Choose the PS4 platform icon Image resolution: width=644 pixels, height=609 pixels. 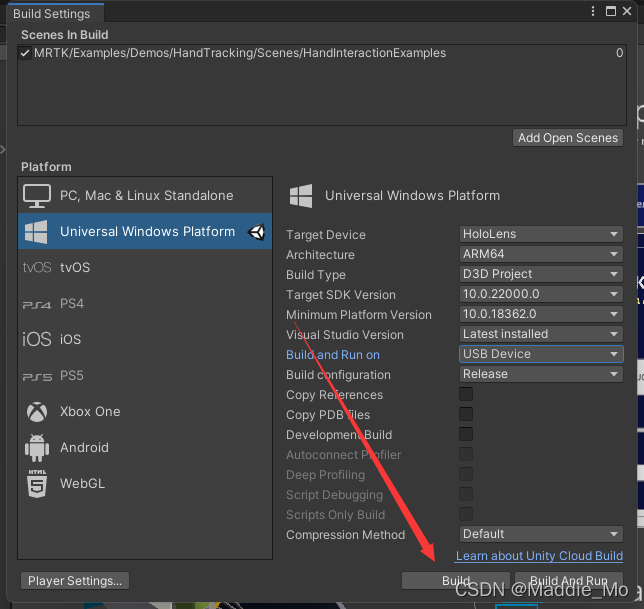(x=37, y=304)
